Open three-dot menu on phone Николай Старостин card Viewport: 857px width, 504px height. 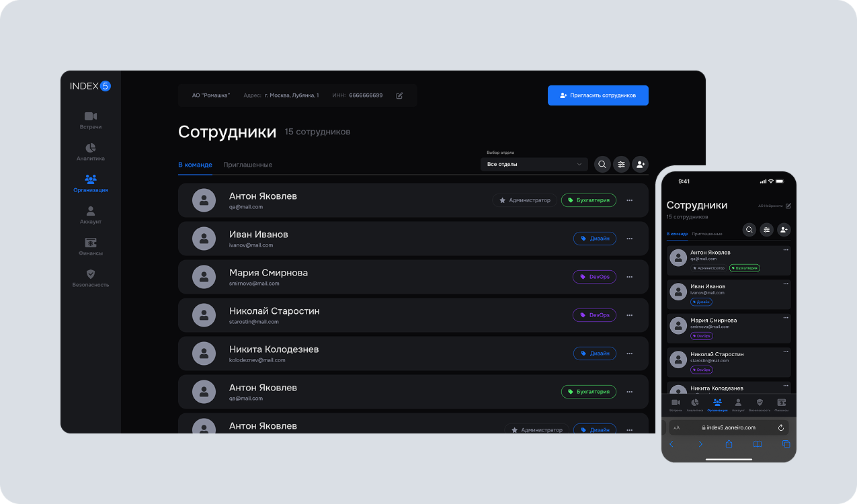[786, 351]
